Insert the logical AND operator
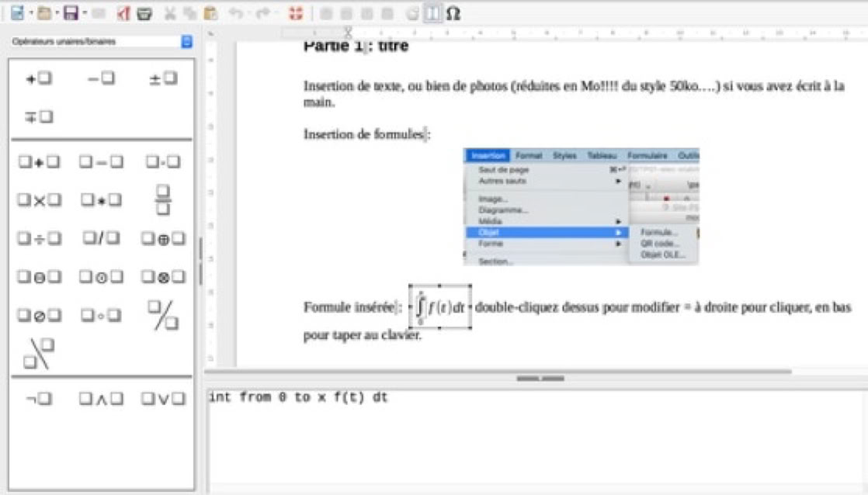This screenshot has height=495, width=868. coord(101,399)
